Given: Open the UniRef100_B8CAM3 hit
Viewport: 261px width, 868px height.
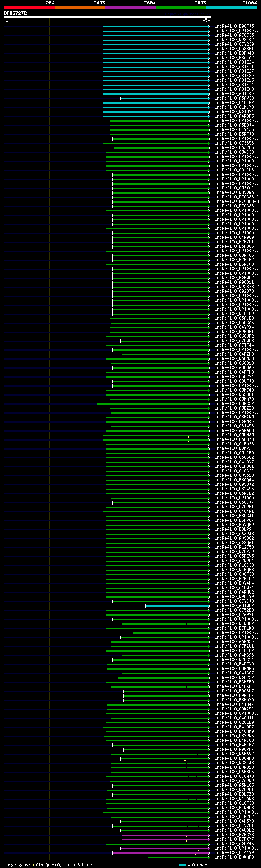Looking at the screenshot, I should (x=234, y=758).
